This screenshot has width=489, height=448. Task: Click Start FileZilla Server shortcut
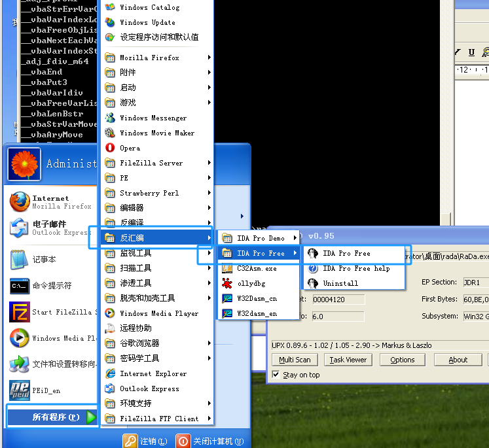click(x=52, y=312)
